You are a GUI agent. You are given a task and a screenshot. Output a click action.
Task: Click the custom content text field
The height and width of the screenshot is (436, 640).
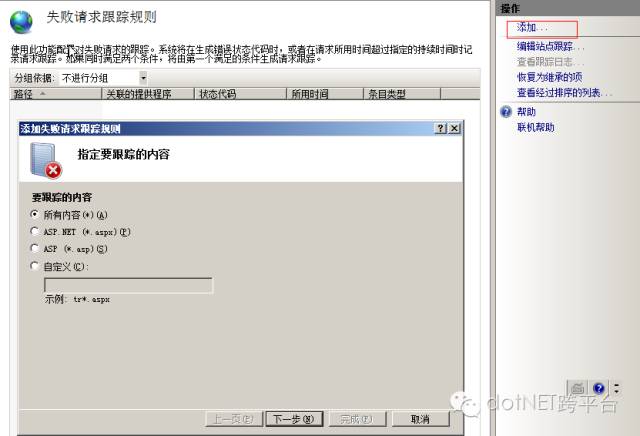tap(128, 285)
